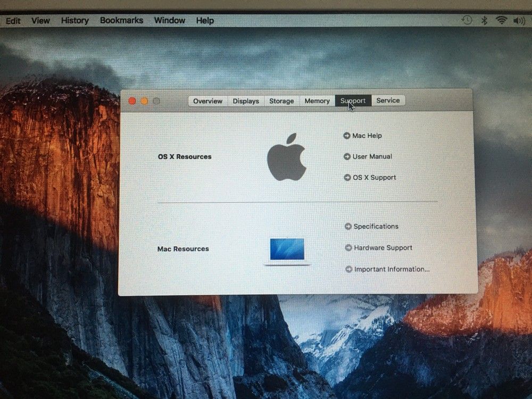
Task: Go to the Memory tab
Action: 317,101
